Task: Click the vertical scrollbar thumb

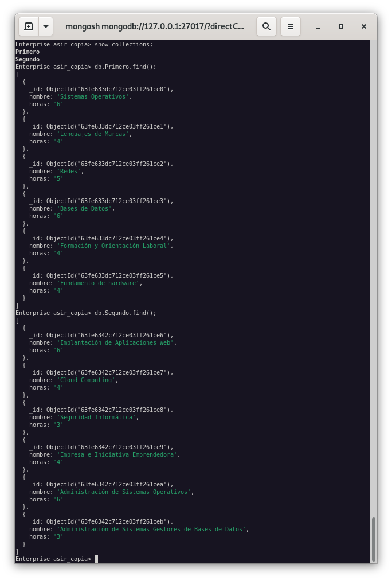Action: pyautogui.click(x=374, y=538)
